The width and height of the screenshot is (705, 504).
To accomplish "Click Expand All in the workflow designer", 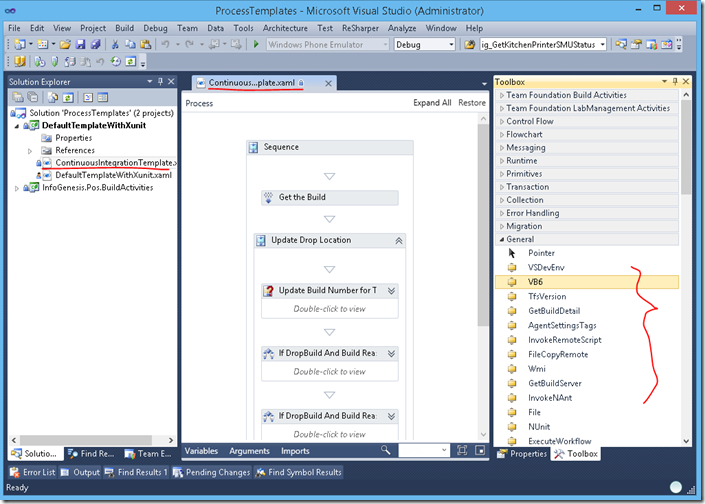I will pos(432,103).
